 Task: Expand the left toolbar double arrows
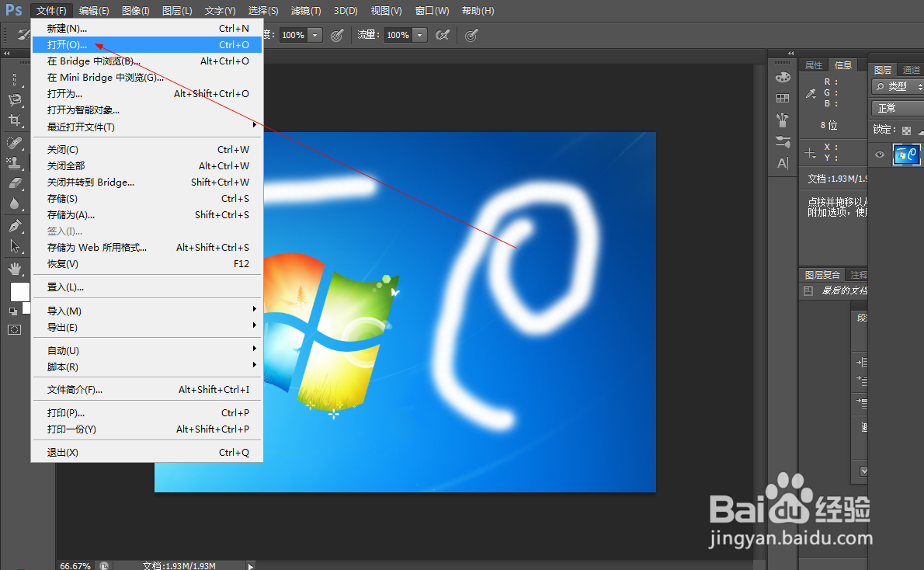click(6, 53)
